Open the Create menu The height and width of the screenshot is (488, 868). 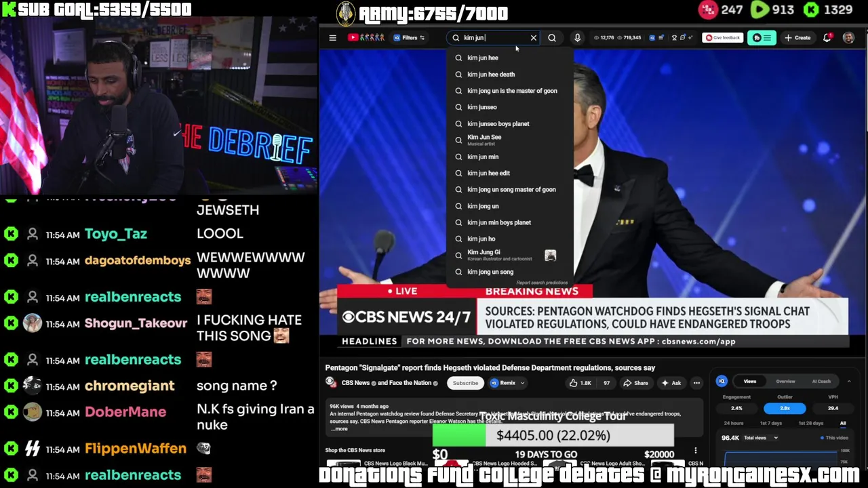[797, 38]
